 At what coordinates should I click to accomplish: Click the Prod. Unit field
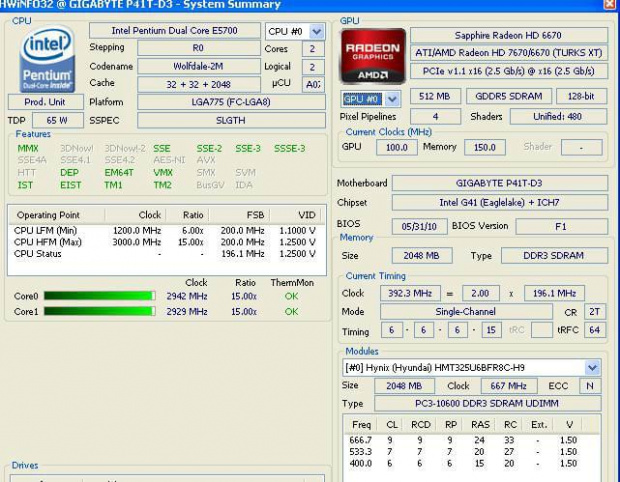tap(45, 102)
